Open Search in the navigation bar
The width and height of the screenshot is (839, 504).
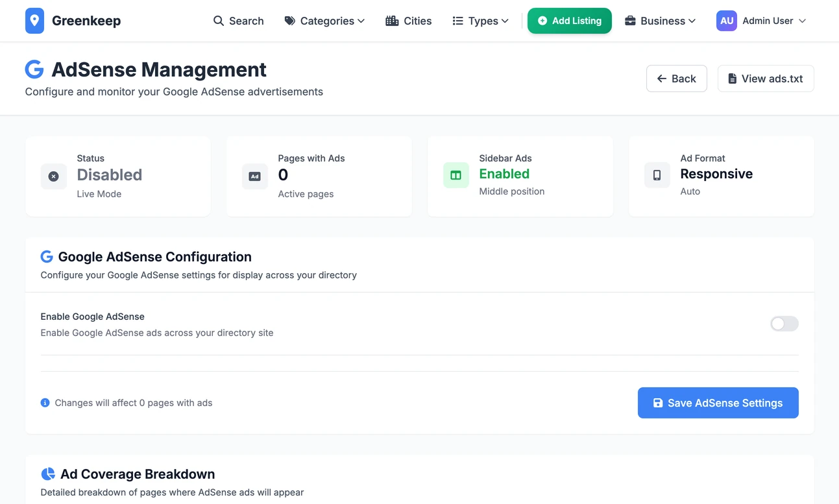pyautogui.click(x=239, y=21)
